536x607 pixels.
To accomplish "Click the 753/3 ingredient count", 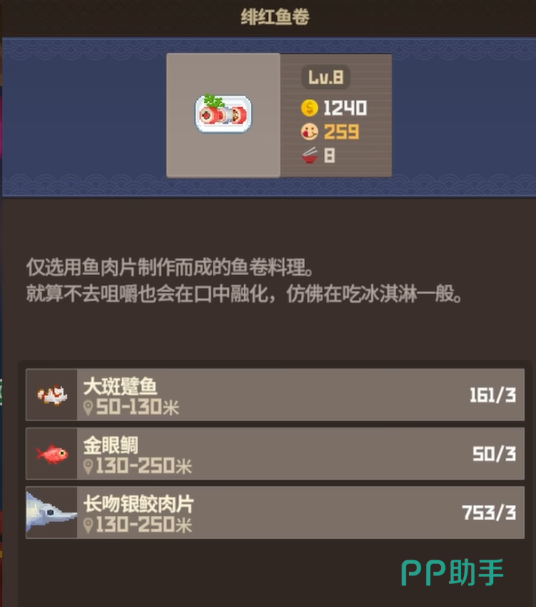I will point(489,513).
